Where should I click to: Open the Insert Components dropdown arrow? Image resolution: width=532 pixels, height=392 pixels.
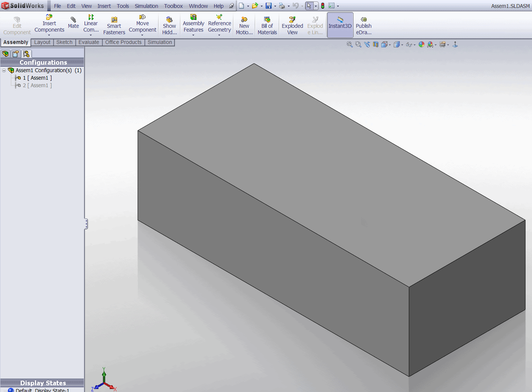(49, 35)
